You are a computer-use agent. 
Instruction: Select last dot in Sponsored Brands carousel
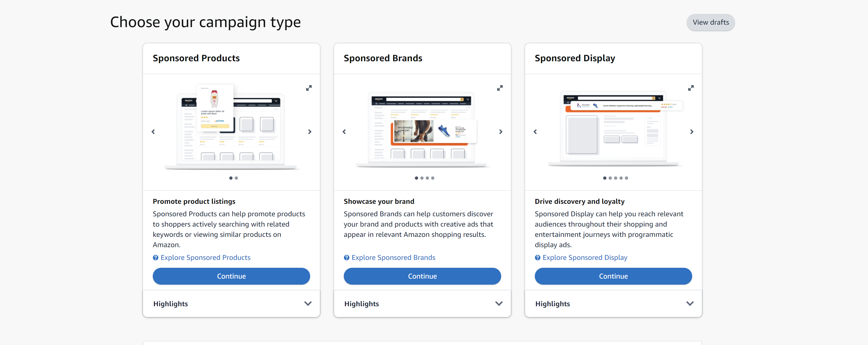[x=433, y=178]
